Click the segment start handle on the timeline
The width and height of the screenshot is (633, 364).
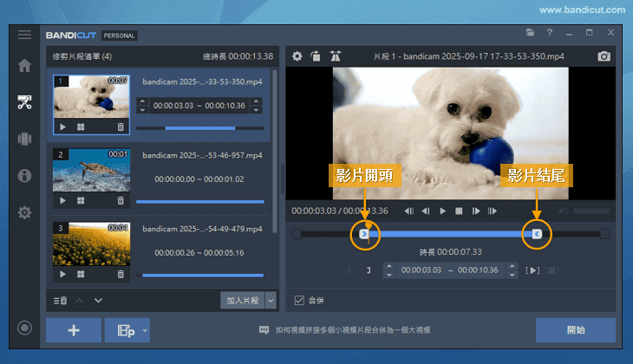click(364, 234)
